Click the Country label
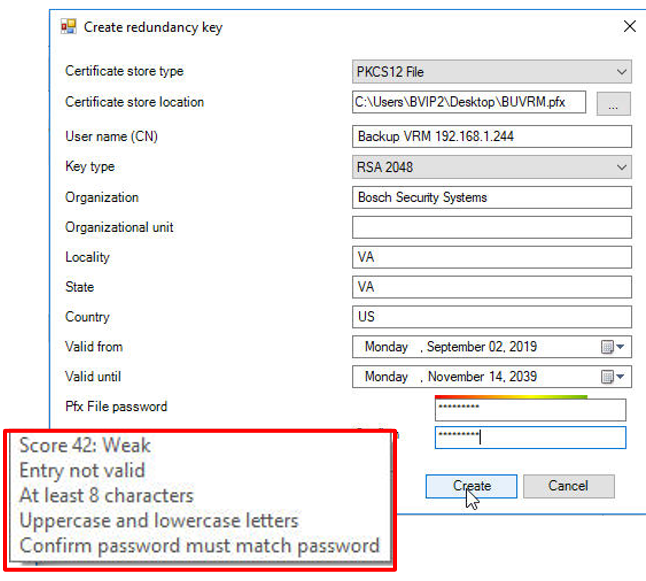This screenshot has width=646, height=581. [x=87, y=316]
